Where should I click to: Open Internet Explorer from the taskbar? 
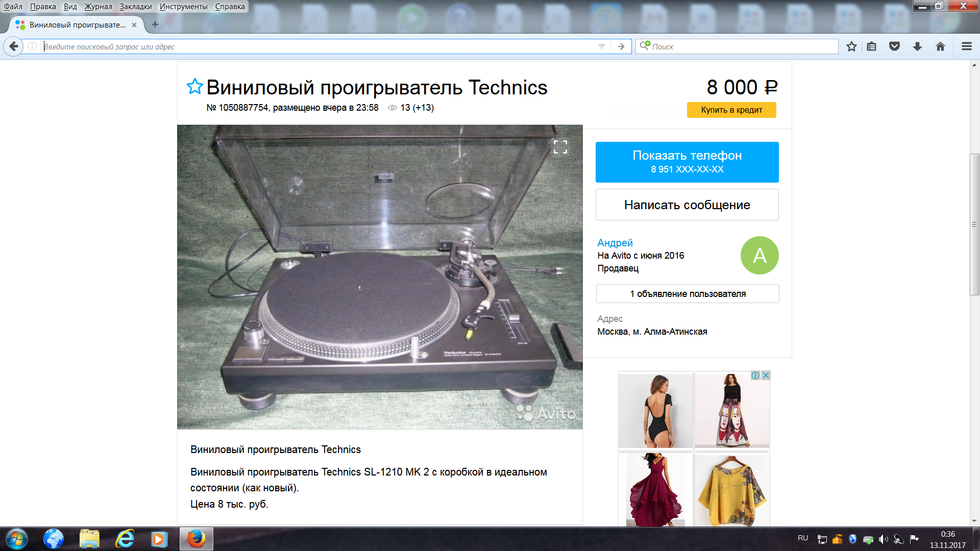125,539
